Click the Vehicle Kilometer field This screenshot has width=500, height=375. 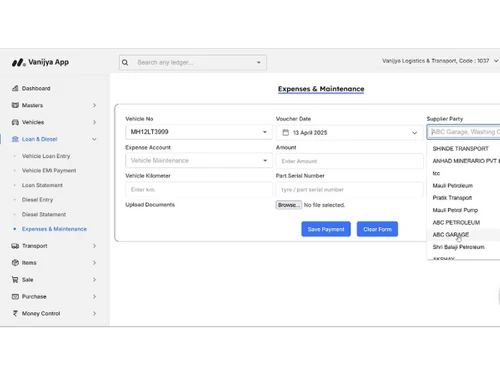point(199,190)
